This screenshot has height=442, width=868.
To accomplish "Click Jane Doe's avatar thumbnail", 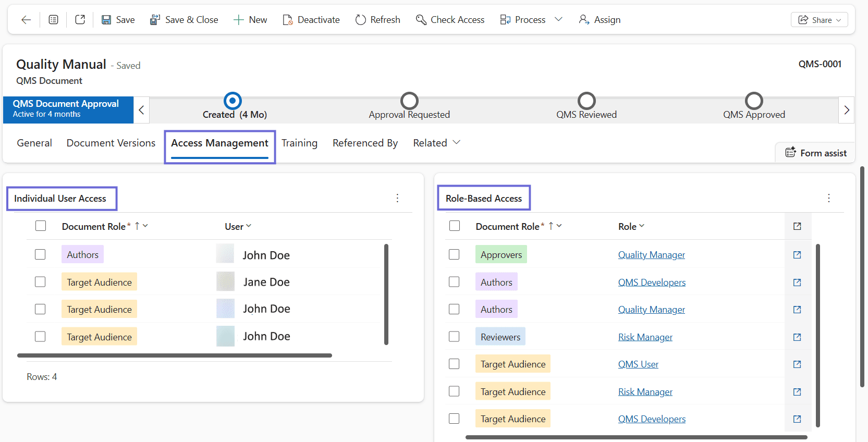I will 226,281.
